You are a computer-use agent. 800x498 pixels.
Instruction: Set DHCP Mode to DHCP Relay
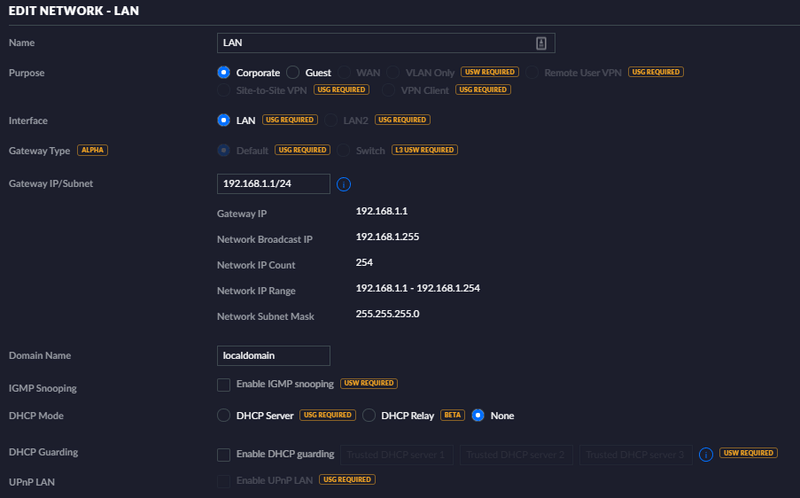[369, 415]
